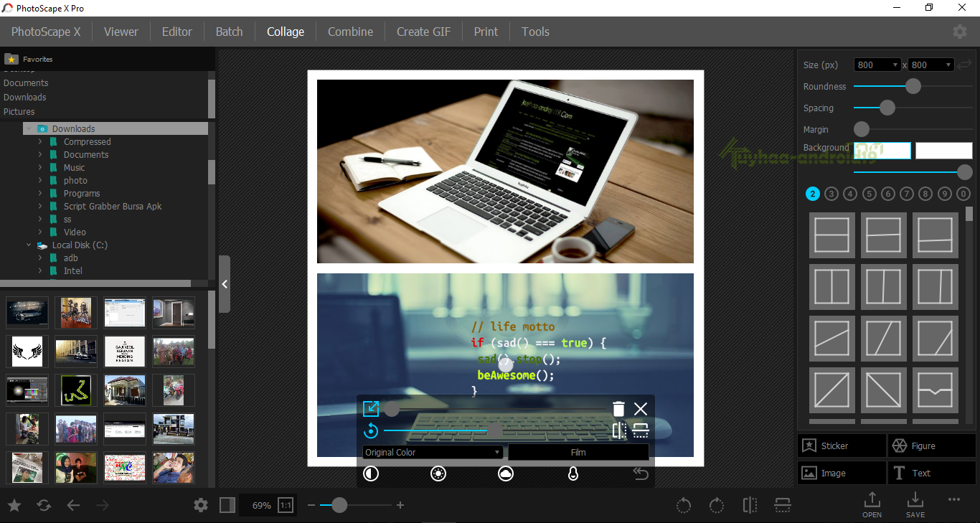Select the two horizontal rows layout thumbnail

point(832,235)
